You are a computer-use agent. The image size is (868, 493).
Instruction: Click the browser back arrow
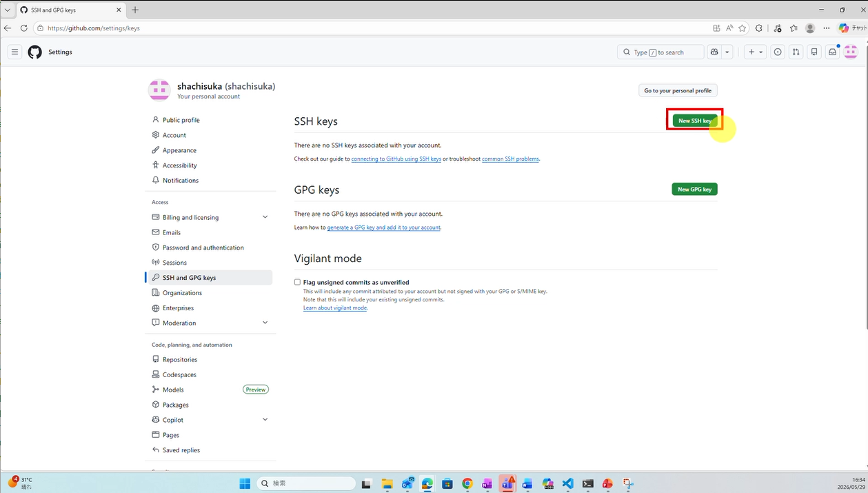[x=8, y=28]
